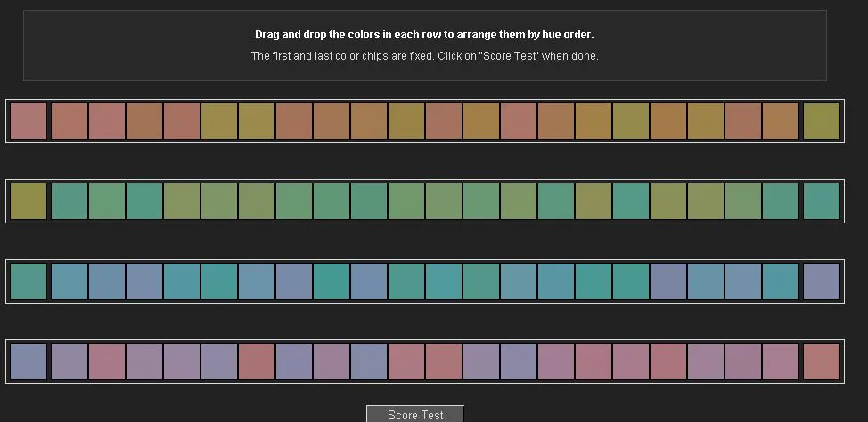Pick the eighteenth chip (purple-gray) in third row
Viewport: 868px width, 422px height.
pos(668,281)
